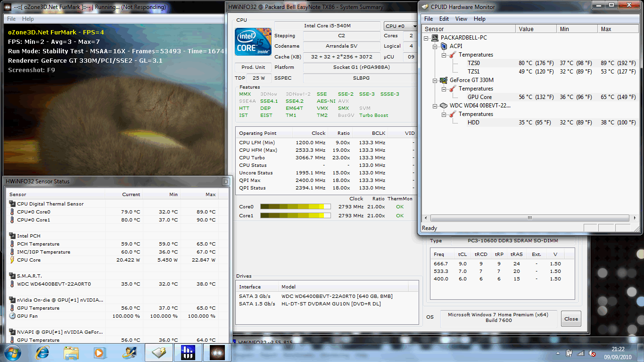This screenshot has width=644, height=362.
Task: Click Core0 clock load bar
Action: pos(296,206)
